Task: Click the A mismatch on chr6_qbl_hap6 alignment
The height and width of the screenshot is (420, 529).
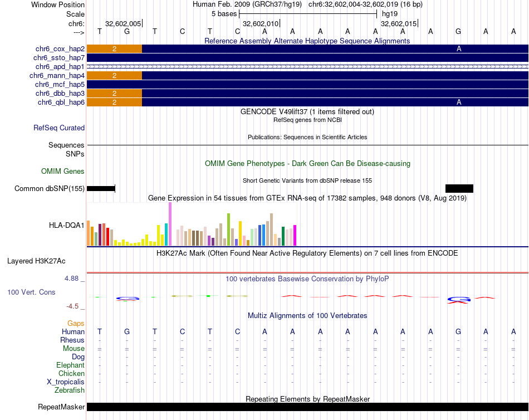Action: [x=459, y=102]
